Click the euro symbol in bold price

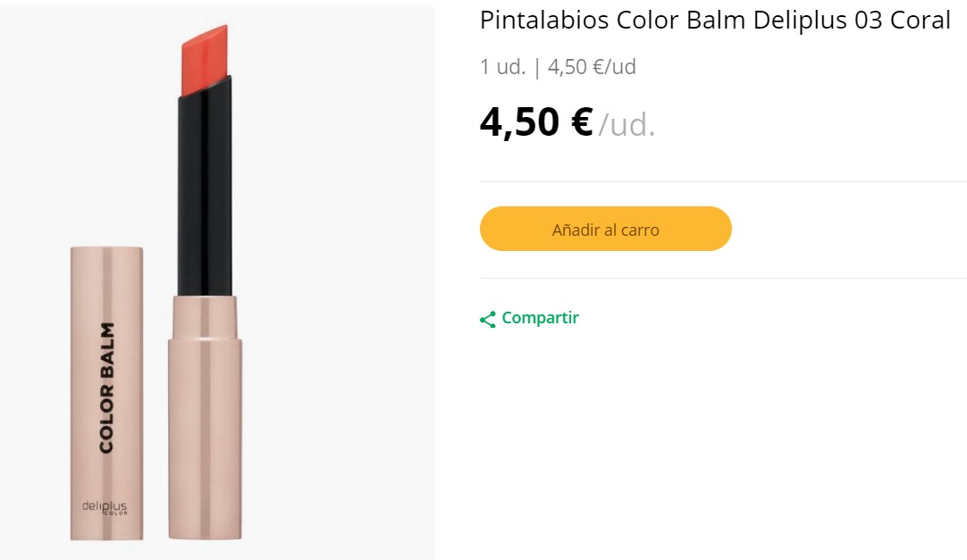coord(581,122)
